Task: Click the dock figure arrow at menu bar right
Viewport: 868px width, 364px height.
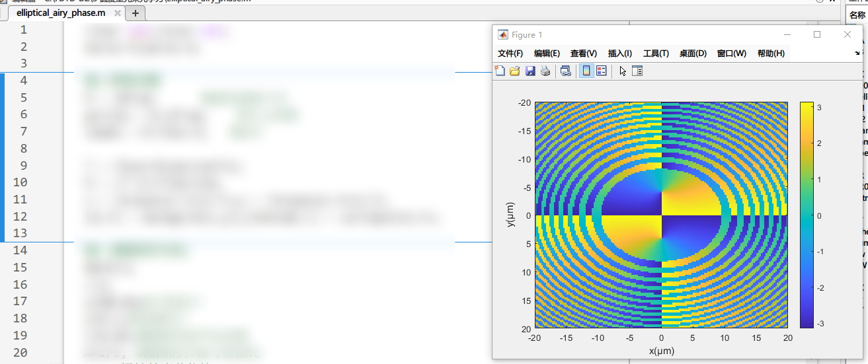Action: tap(857, 53)
